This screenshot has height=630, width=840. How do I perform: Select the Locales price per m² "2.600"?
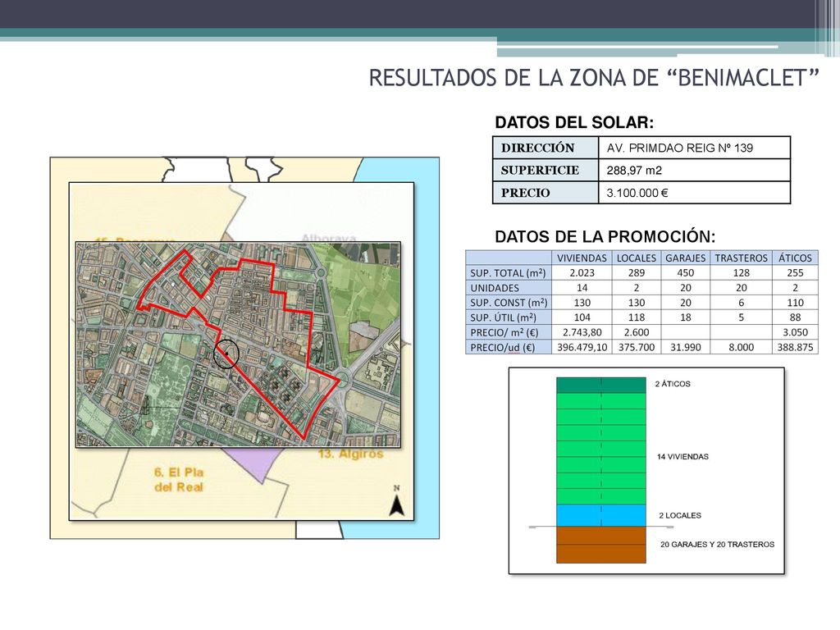(x=637, y=332)
